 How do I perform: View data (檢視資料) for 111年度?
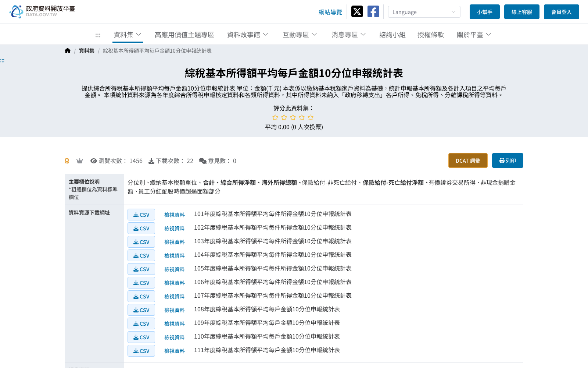[x=175, y=351]
